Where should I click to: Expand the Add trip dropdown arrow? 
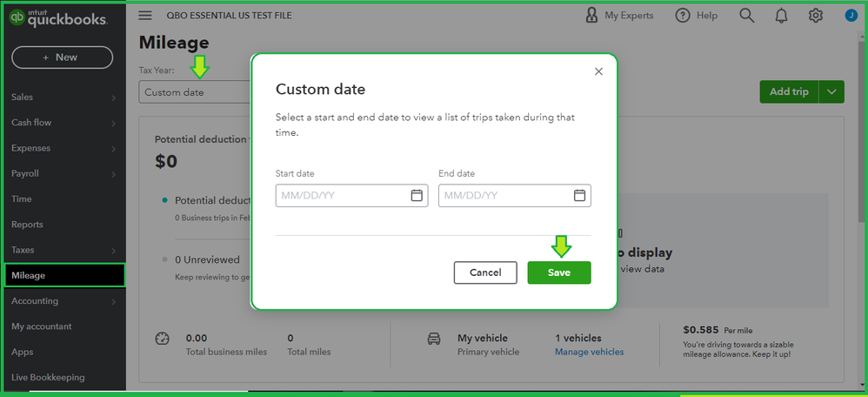pos(832,91)
